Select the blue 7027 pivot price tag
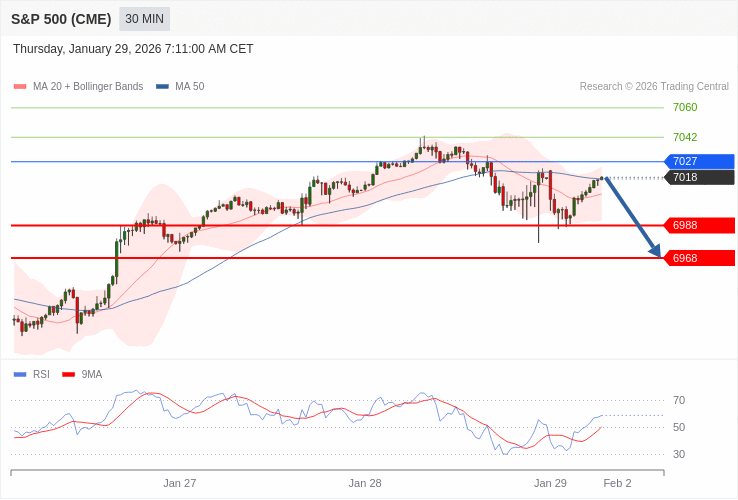This screenshot has width=738, height=500. 699,161
